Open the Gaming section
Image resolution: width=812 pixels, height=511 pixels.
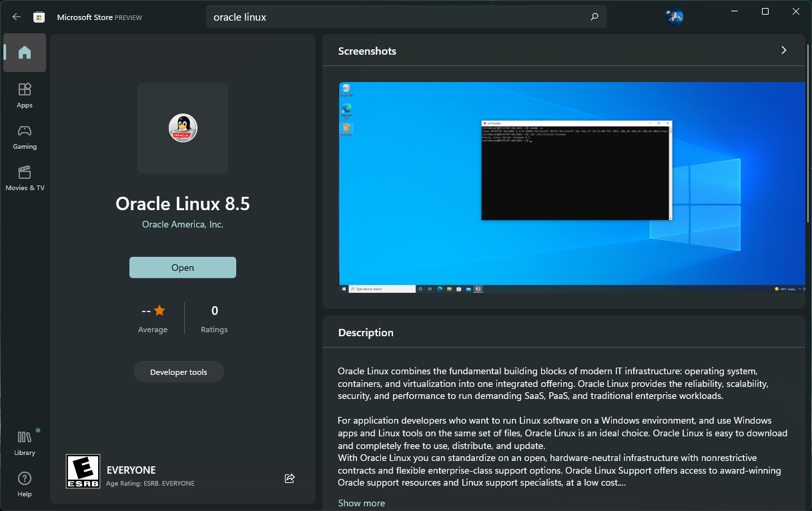25,137
